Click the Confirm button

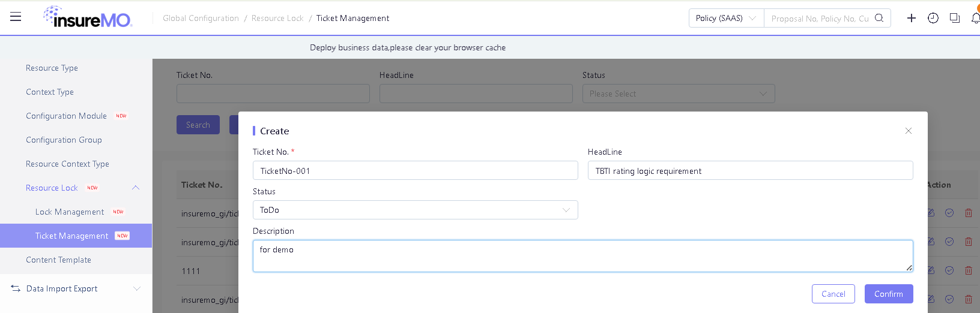pos(889,294)
